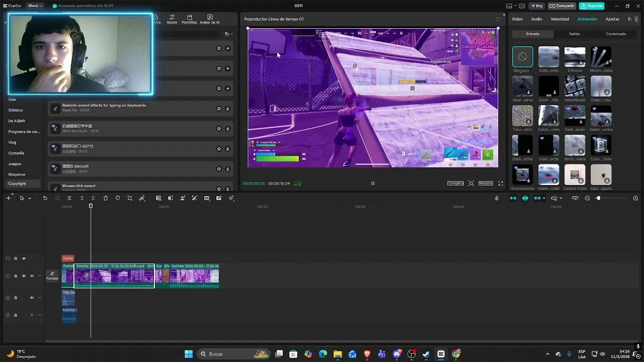Screen dimensions: 644x362
Task: Download the Realistic sound effects typing track
Action: [x=227, y=109]
